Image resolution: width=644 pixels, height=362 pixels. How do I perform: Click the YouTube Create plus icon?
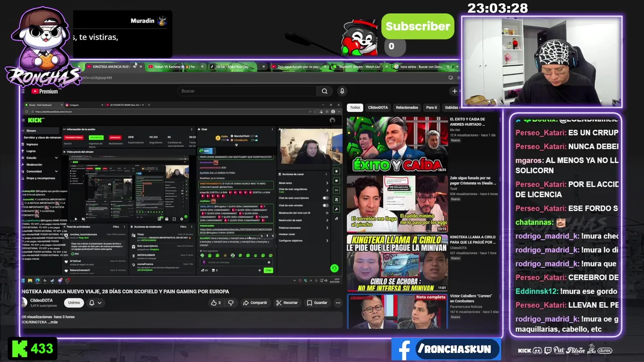click(454, 91)
